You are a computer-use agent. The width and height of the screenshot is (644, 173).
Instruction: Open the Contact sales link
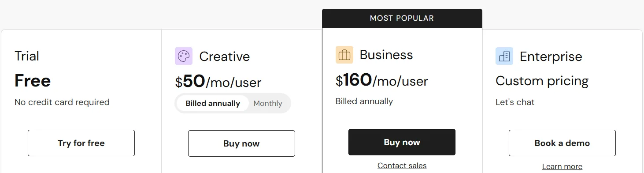pyautogui.click(x=402, y=166)
